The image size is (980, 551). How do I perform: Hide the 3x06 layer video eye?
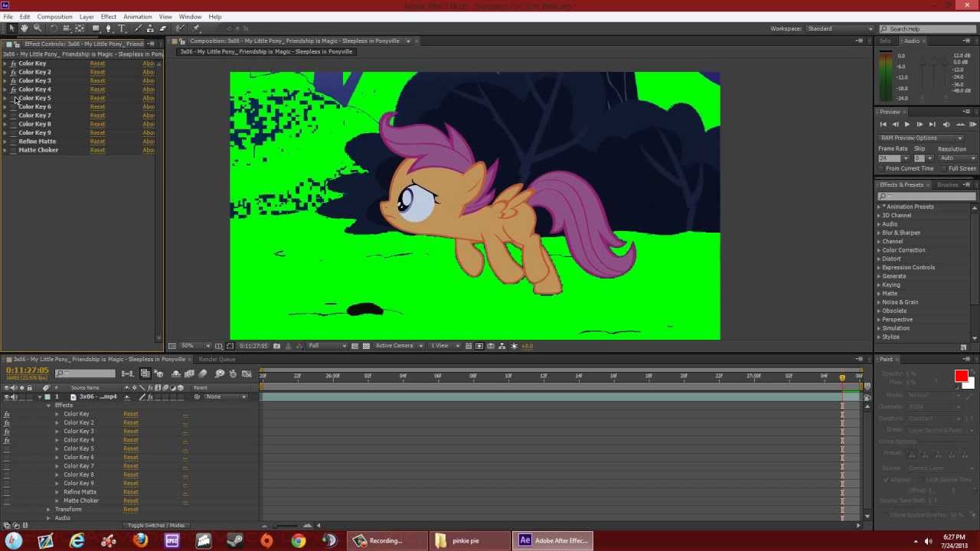6,397
